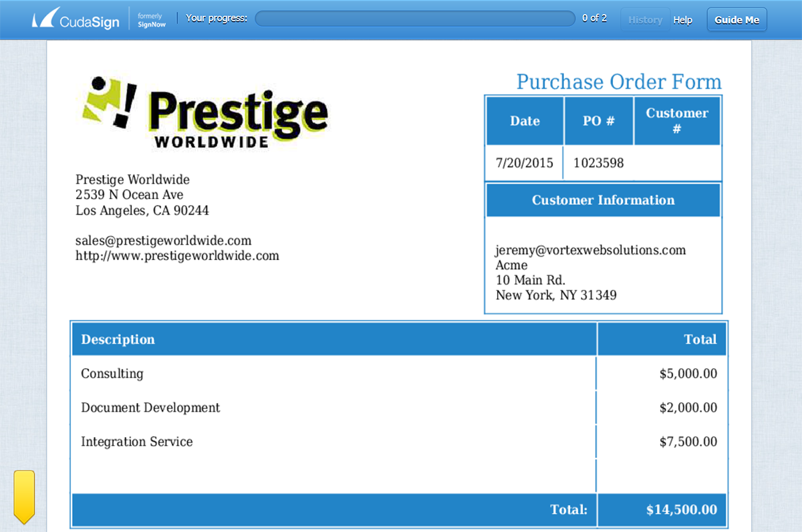Open the Help menu
The image size is (802, 532).
tap(682, 19)
